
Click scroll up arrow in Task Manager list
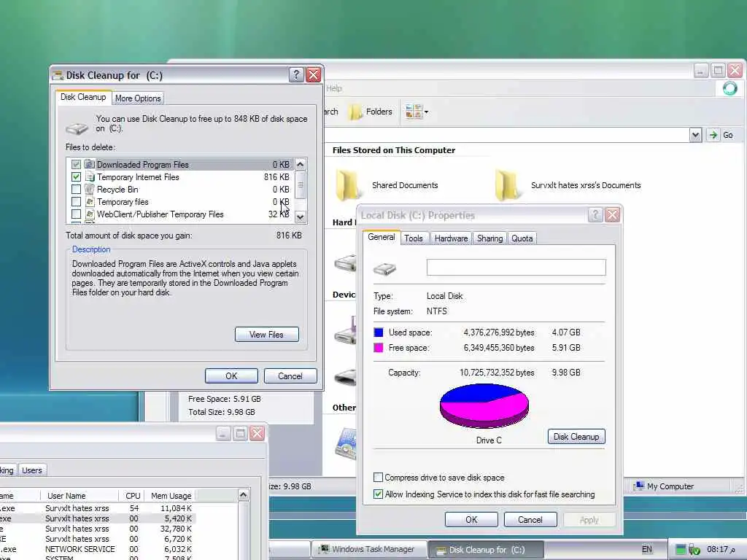click(x=244, y=495)
